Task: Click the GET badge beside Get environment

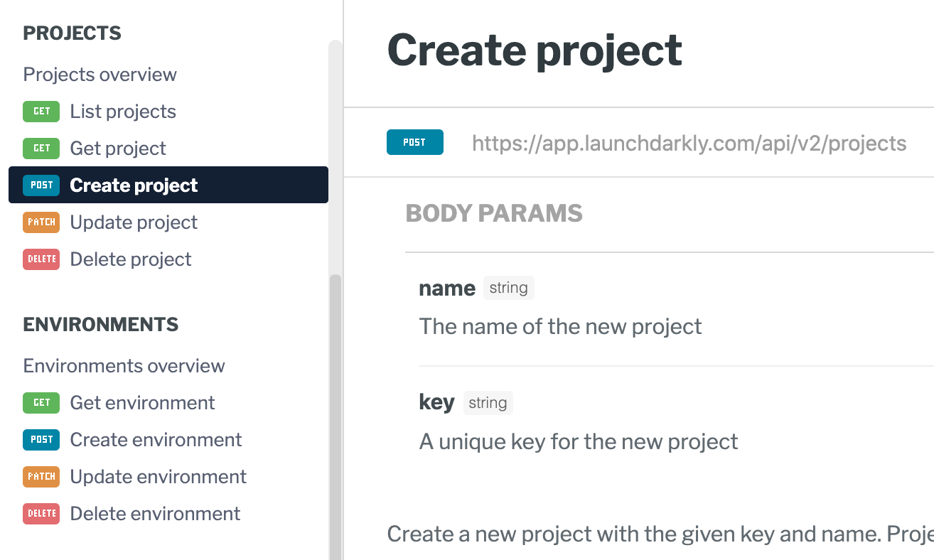Action: 41,403
